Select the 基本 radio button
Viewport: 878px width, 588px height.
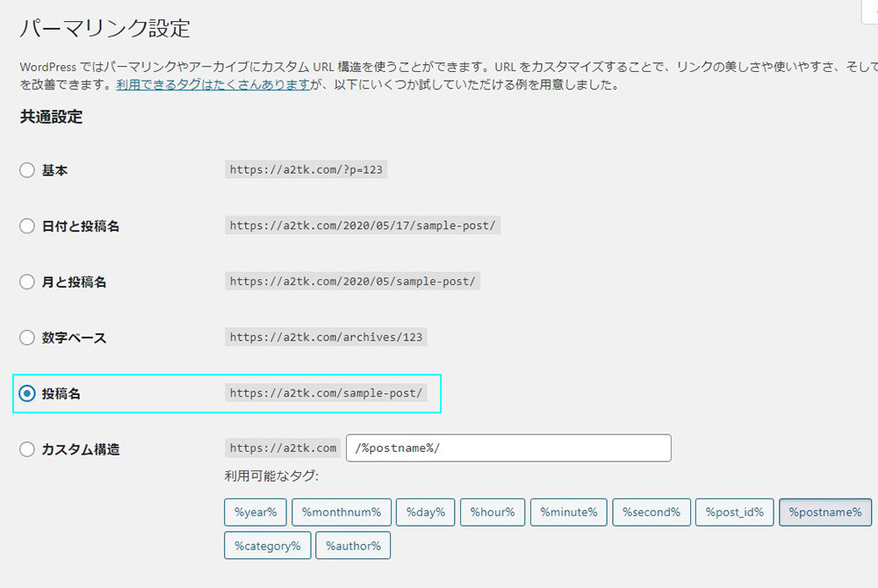[27, 170]
